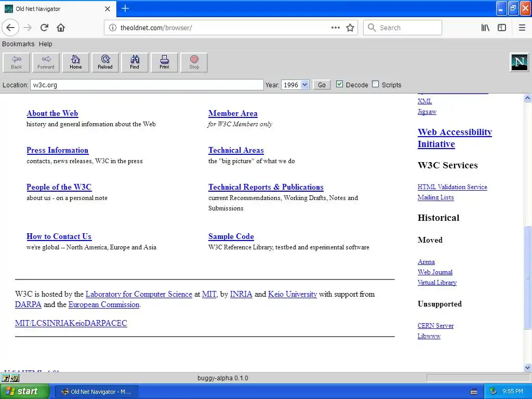
Task: Click page scrollbar up arrow
Action: pyautogui.click(x=527, y=98)
